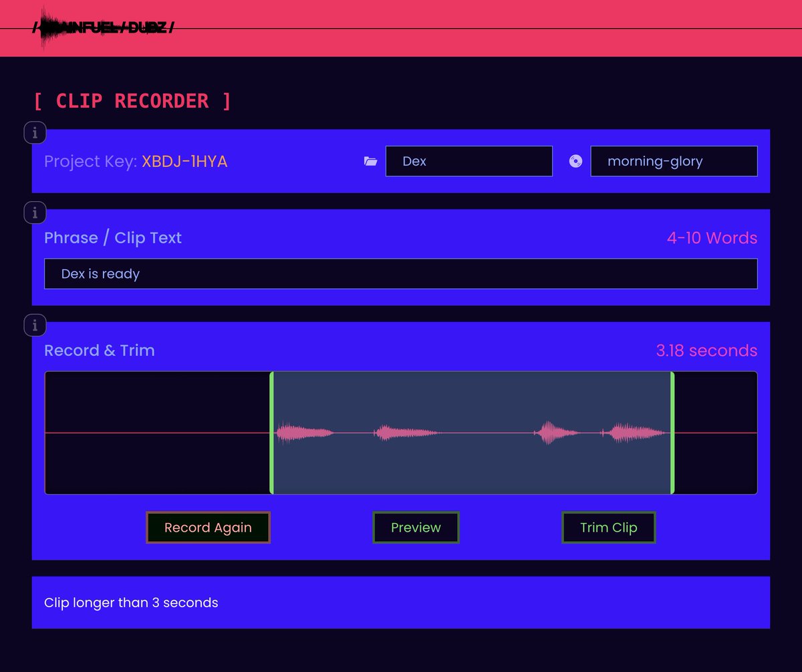Click the info icon above Project Key
The width and height of the screenshot is (802, 672).
pyautogui.click(x=35, y=132)
